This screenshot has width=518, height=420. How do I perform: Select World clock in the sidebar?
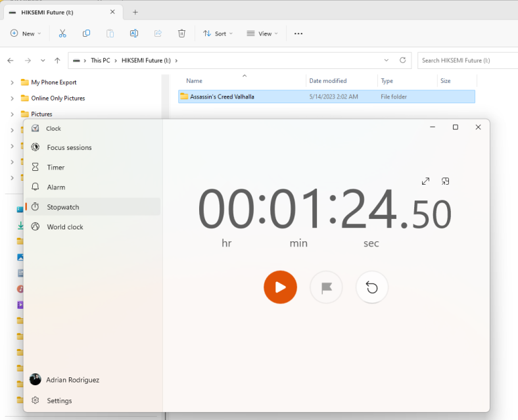pos(65,227)
